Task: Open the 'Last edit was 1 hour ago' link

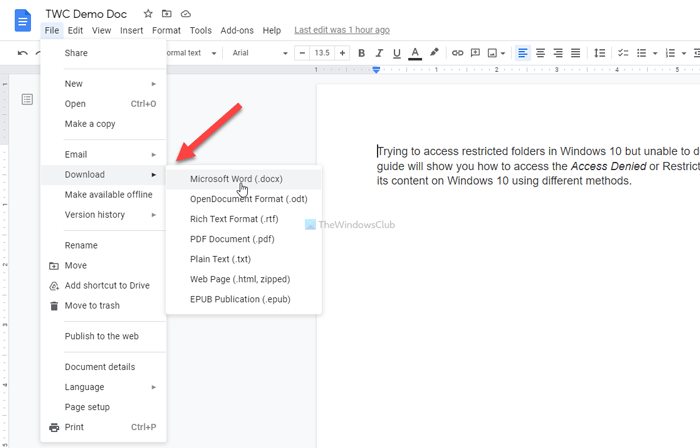Action: point(342,31)
